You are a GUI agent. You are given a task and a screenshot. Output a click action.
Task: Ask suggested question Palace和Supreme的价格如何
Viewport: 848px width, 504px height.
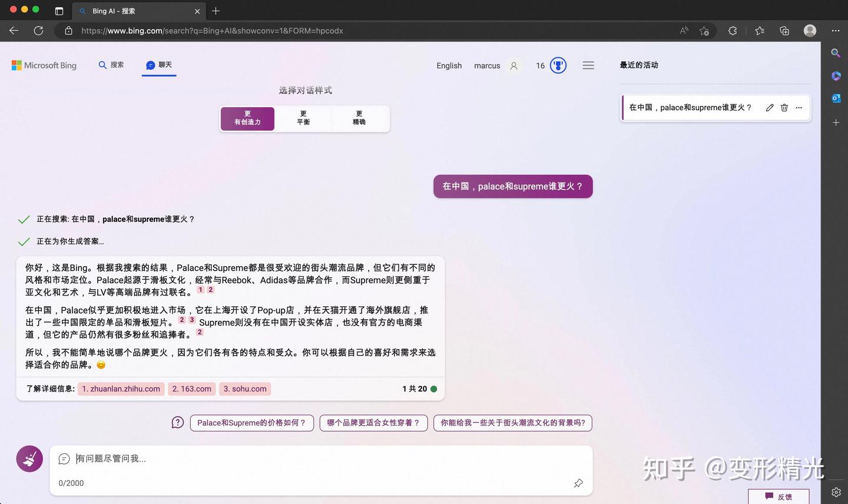coord(251,423)
